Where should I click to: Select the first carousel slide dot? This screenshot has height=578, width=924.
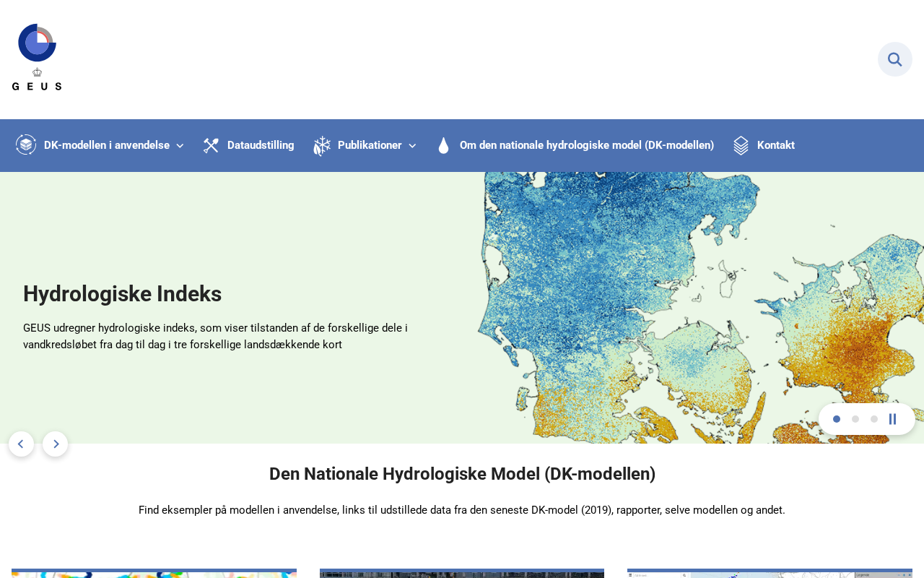tap(837, 419)
